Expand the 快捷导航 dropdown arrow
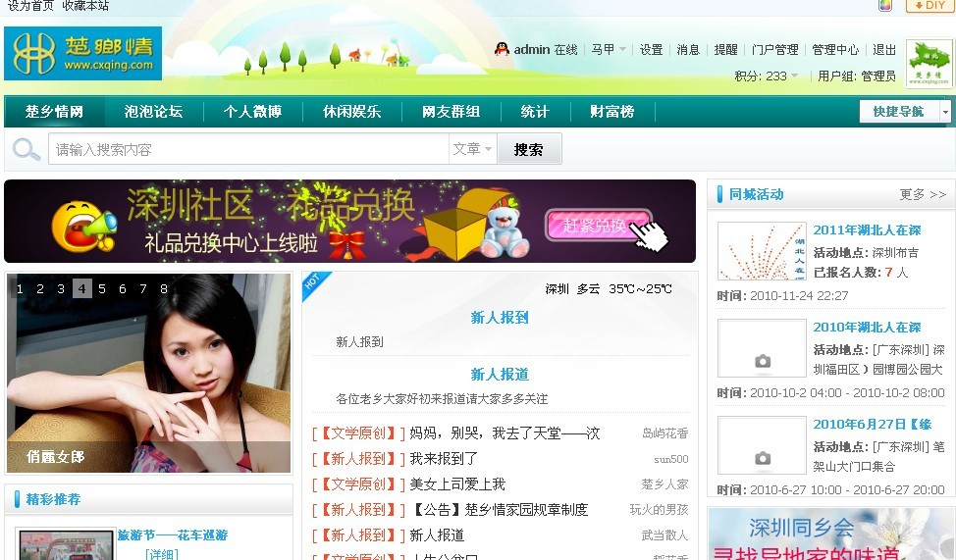956x560 pixels. (x=945, y=112)
